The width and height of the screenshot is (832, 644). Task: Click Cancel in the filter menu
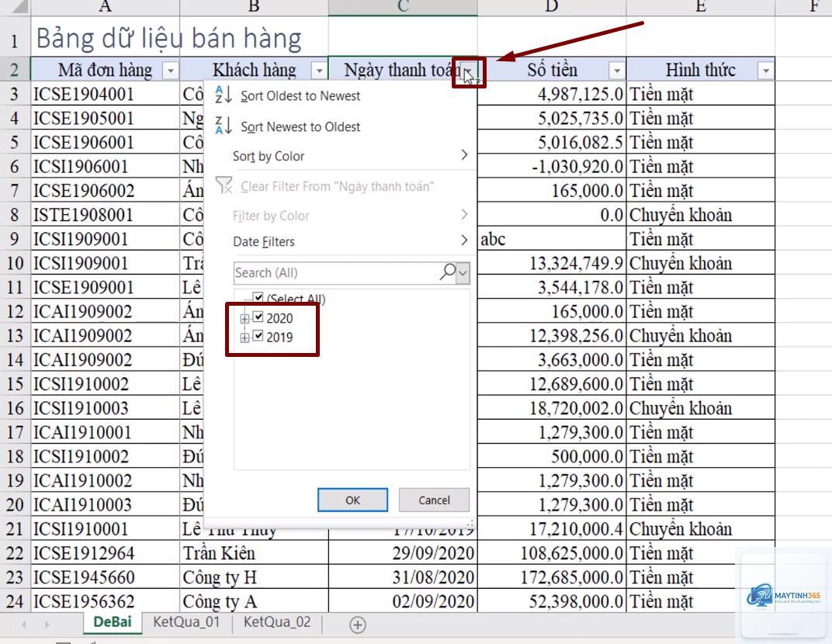coord(434,500)
